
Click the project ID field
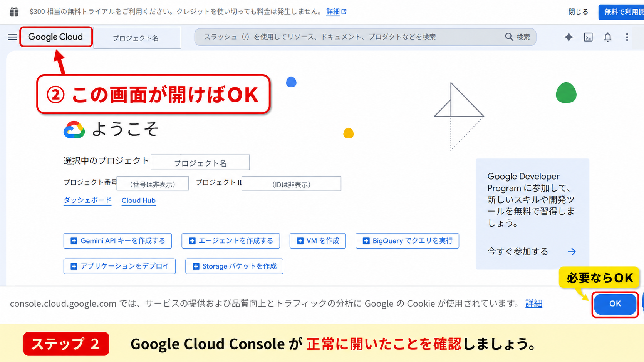(x=291, y=184)
